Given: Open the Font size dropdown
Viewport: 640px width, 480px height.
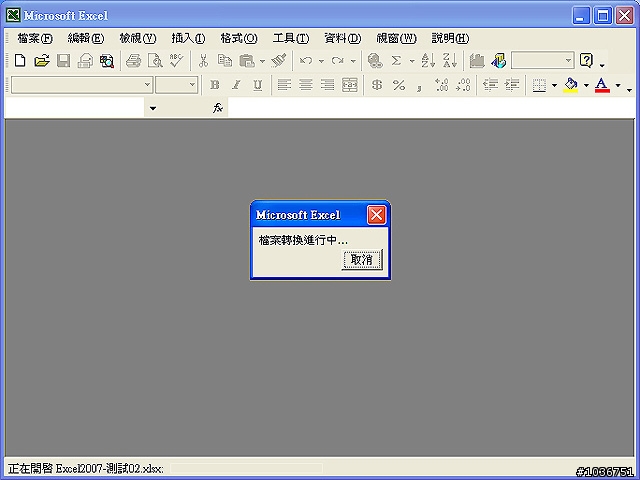Looking at the screenshot, I should 192,85.
